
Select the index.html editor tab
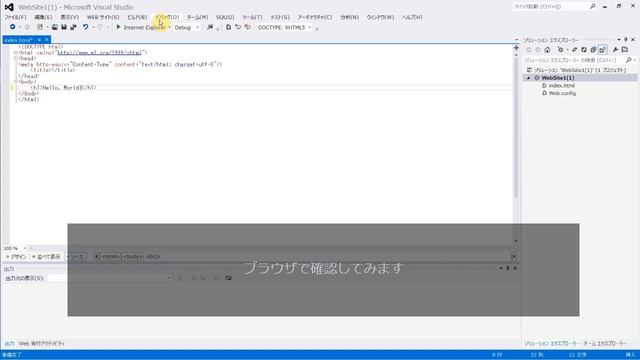18,40
